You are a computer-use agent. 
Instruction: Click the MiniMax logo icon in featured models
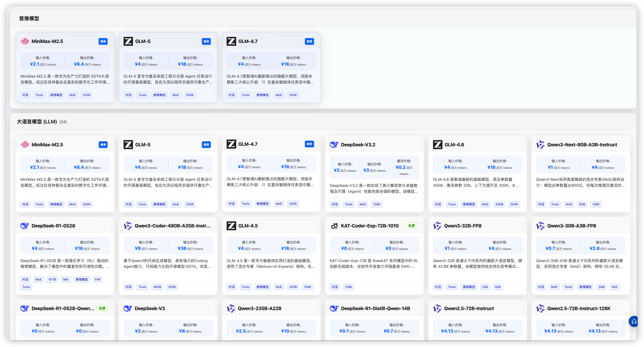25,41
